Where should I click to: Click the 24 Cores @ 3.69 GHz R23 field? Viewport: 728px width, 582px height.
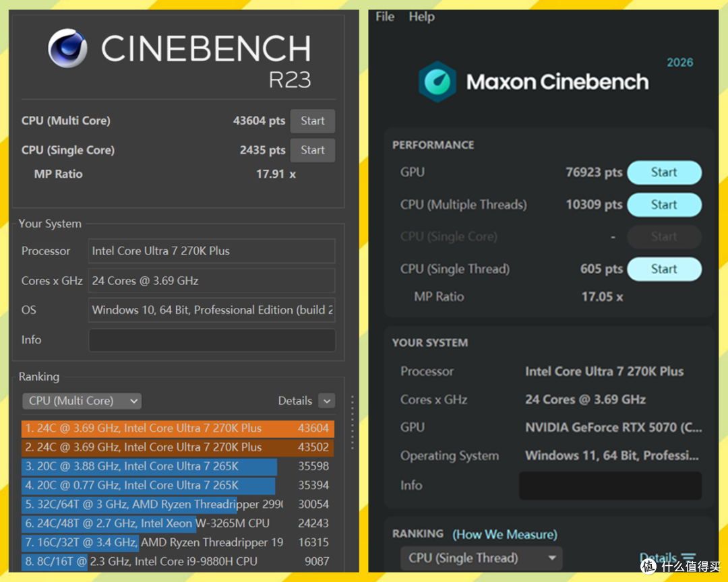click(212, 281)
